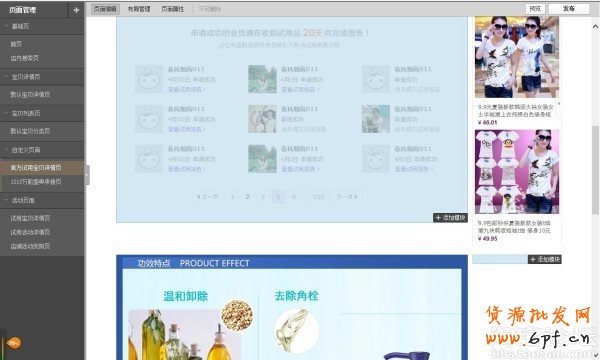Collapse the 自定义页面 section
The height and width of the screenshot is (360, 600).
pyautogui.click(x=42, y=150)
